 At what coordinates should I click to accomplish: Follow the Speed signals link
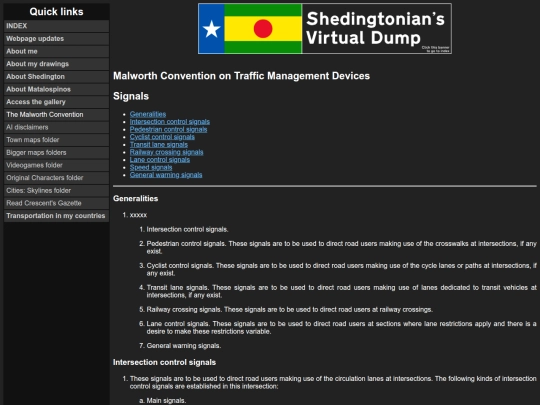tap(151, 167)
